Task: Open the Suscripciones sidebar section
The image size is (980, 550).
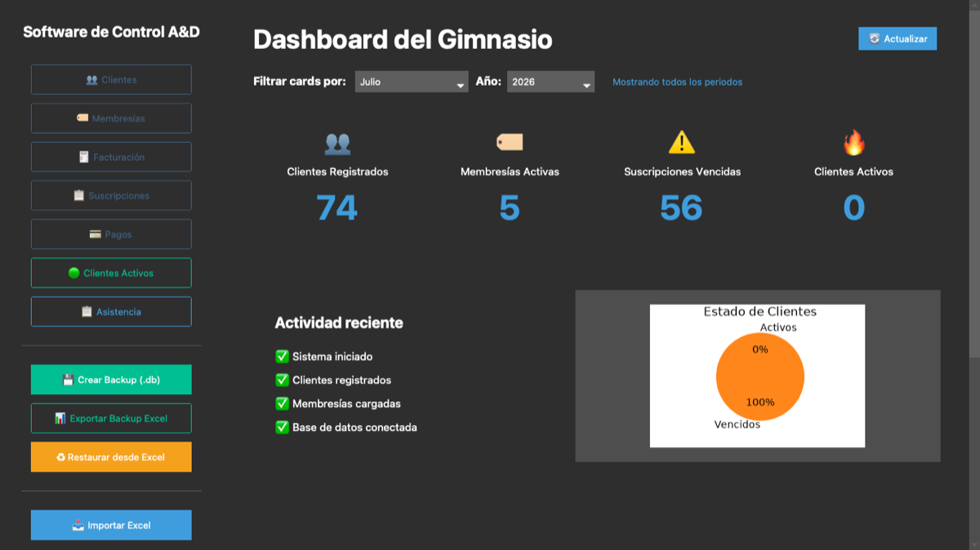Action: pyautogui.click(x=111, y=196)
